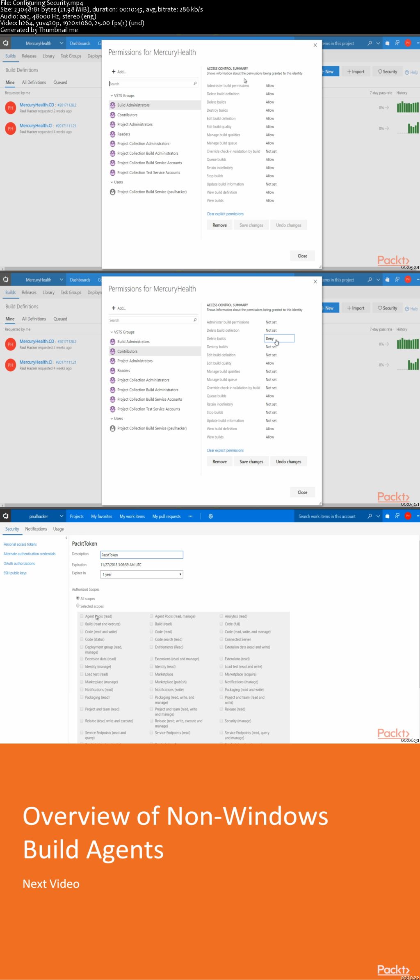Check the Marketplace (publish) scope
Image resolution: width=420 pixels, height=980 pixels.
tap(151, 682)
